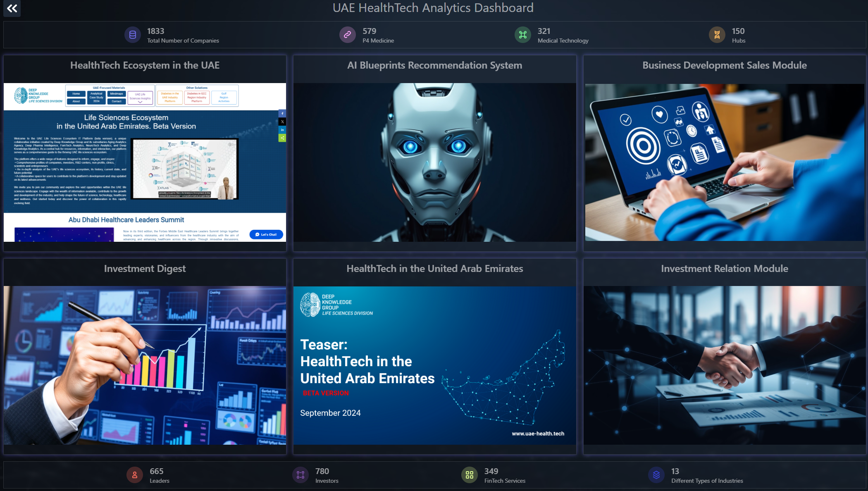Click the green share icon on ecosystem preview

[x=282, y=138]
